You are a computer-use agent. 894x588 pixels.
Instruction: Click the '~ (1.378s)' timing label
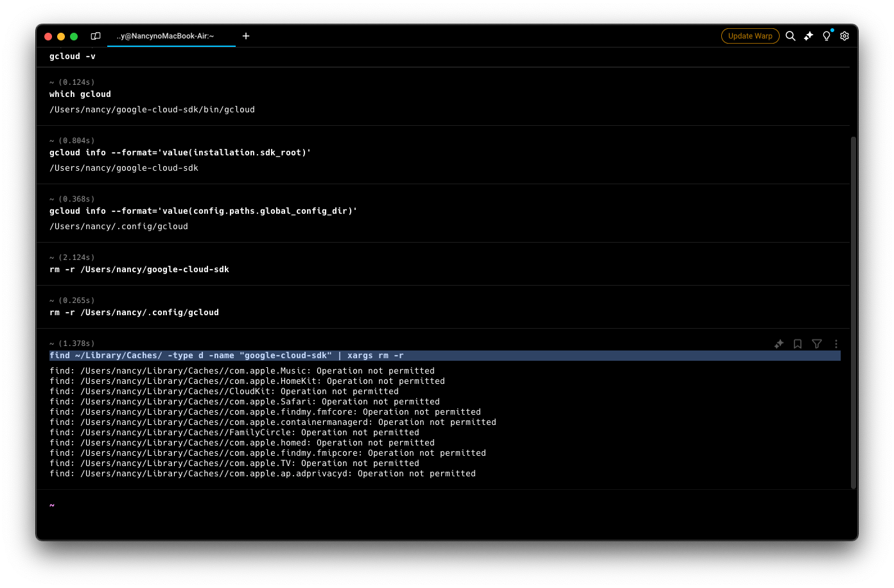pyautogui.click(x=72, y=343)
